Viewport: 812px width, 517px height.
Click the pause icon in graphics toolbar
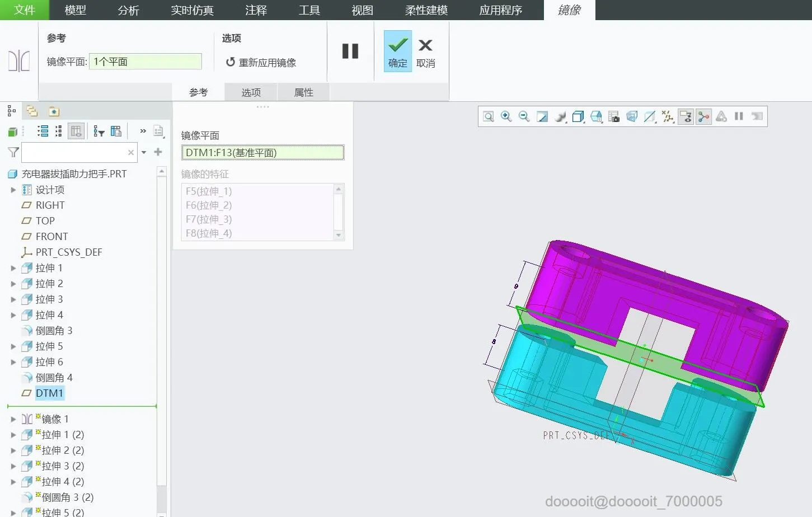tap(739, 116)
